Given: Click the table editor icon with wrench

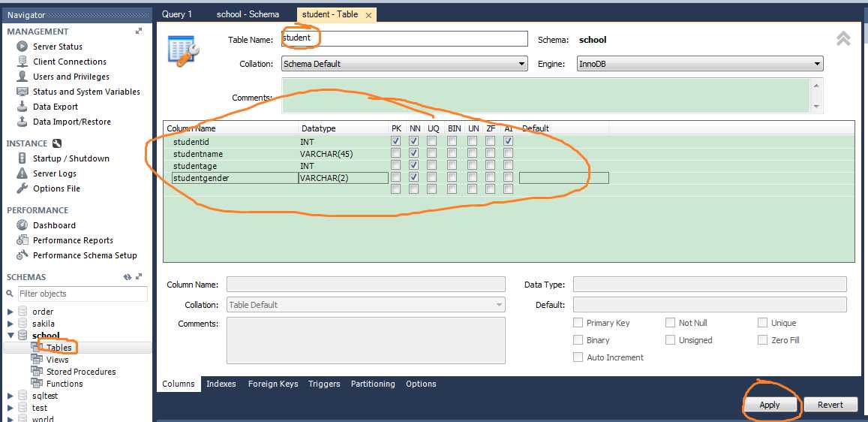Looking at the screenshot, I should tap(183, 50).
